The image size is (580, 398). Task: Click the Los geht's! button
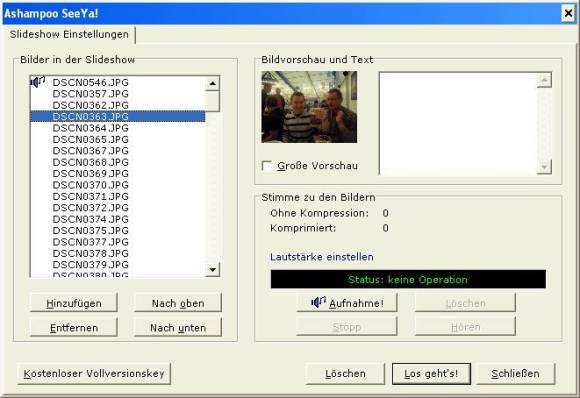pos(431,374)
